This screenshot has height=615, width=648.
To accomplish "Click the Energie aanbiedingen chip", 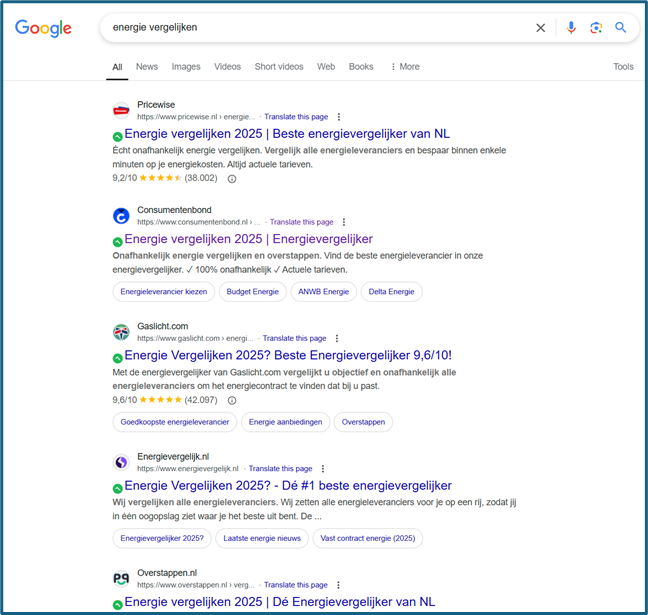I will (x=285, y=422).
